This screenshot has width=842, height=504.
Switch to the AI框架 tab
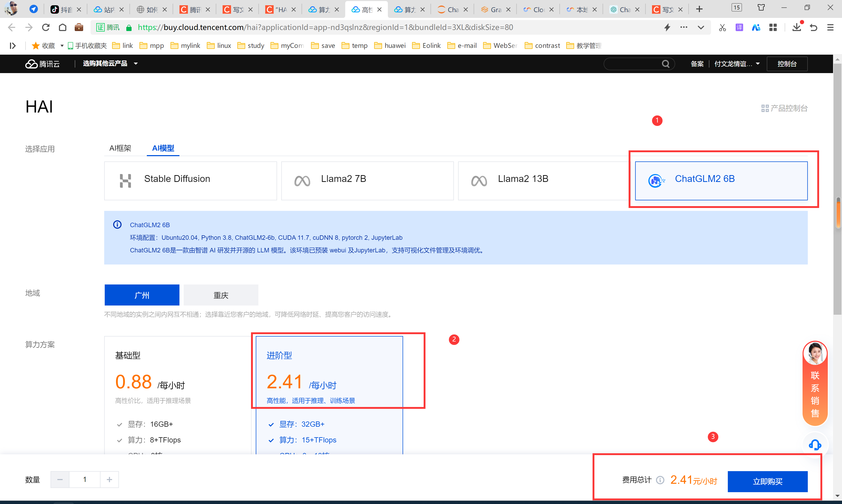(120, 148)
